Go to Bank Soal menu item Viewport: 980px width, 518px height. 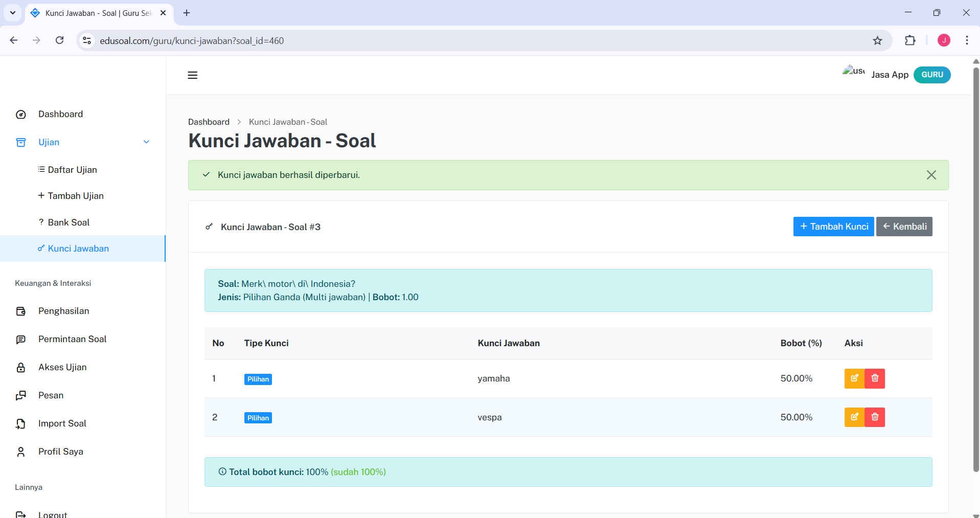69,222
